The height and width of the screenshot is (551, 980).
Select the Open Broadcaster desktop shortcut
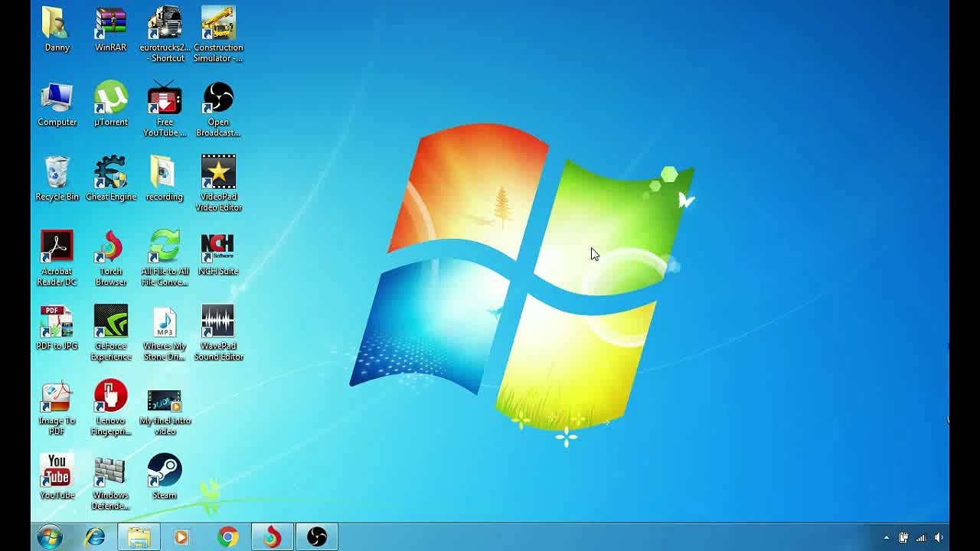click(218, 98)
